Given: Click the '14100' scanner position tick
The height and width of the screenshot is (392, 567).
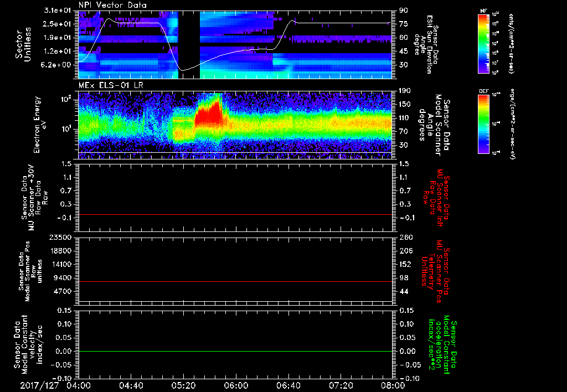Looking at the screenshot, I should coord(60,264).
